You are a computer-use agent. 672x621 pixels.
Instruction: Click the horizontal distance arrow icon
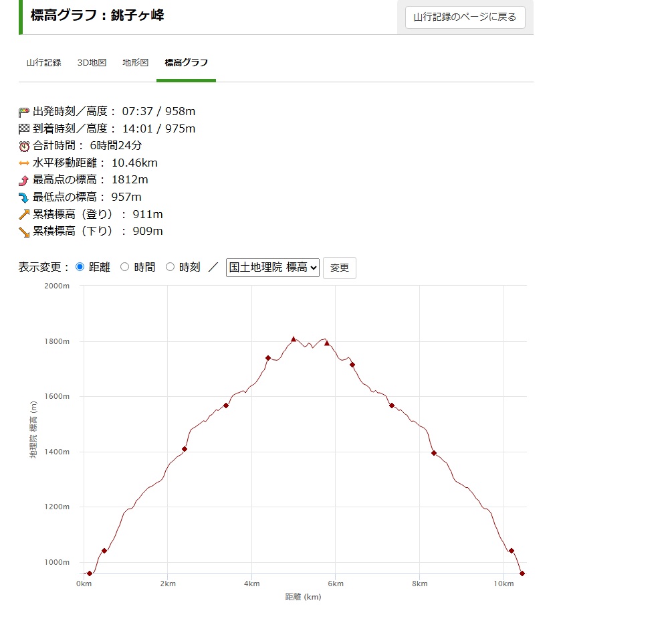[x=24, y=163]
